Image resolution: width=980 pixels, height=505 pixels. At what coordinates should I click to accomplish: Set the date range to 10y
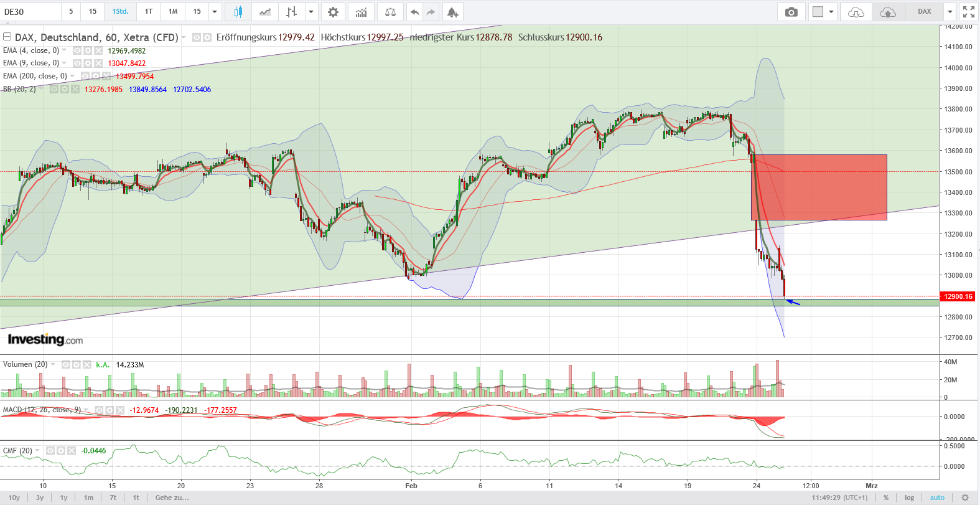coord(14,498)
